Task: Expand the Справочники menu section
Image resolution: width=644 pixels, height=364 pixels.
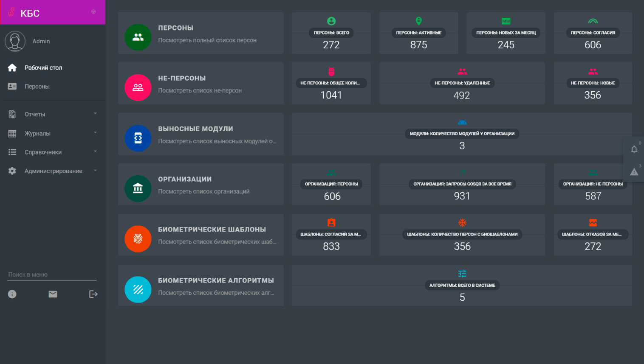Action: coord(53,152)
